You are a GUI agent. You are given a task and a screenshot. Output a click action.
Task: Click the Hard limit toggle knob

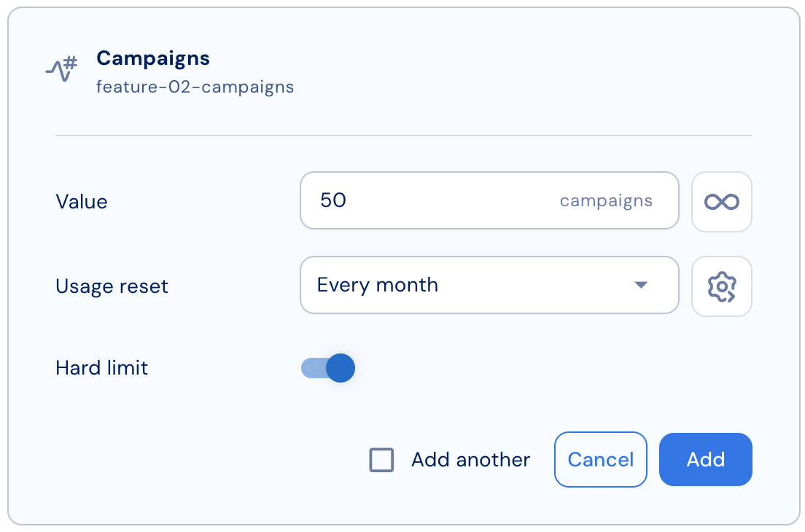point(341,368)
